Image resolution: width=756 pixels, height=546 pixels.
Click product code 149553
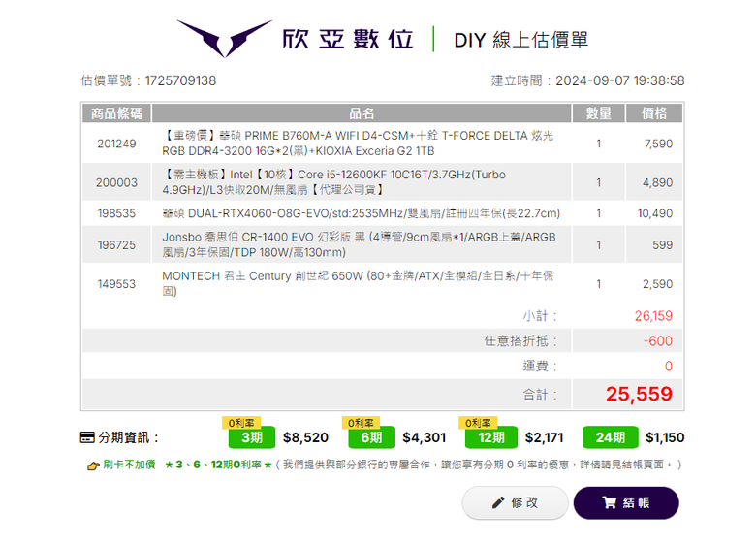pos(116,284)
